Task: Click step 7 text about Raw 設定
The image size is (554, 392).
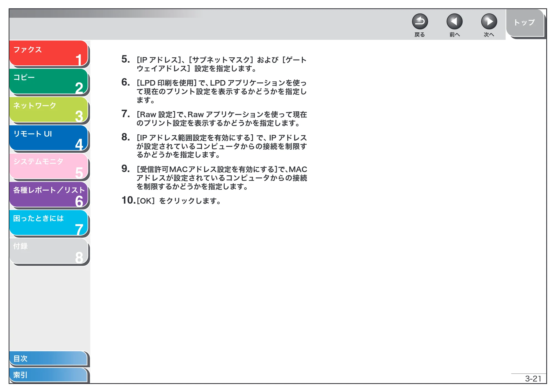Action: click(x=222, y=119)
